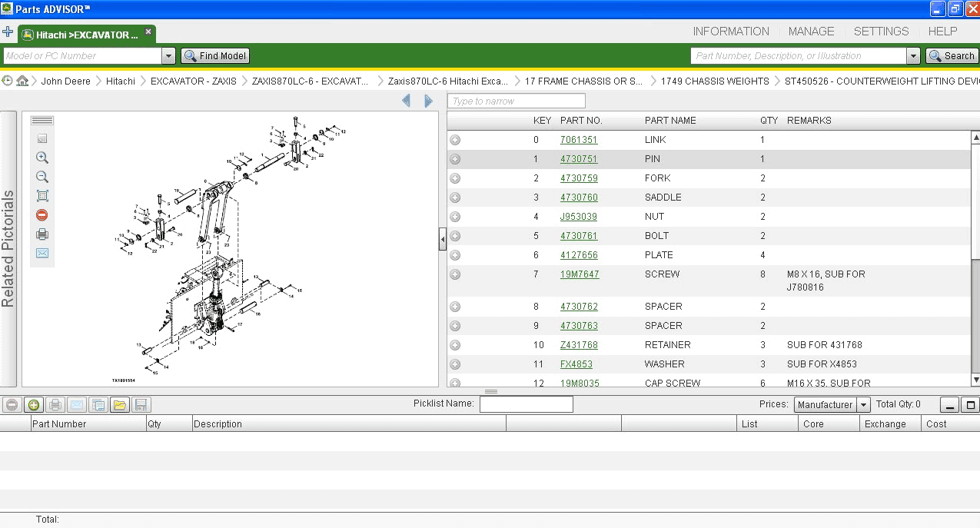Grab the pictorial toolbar grip handle

click(42, 121)
